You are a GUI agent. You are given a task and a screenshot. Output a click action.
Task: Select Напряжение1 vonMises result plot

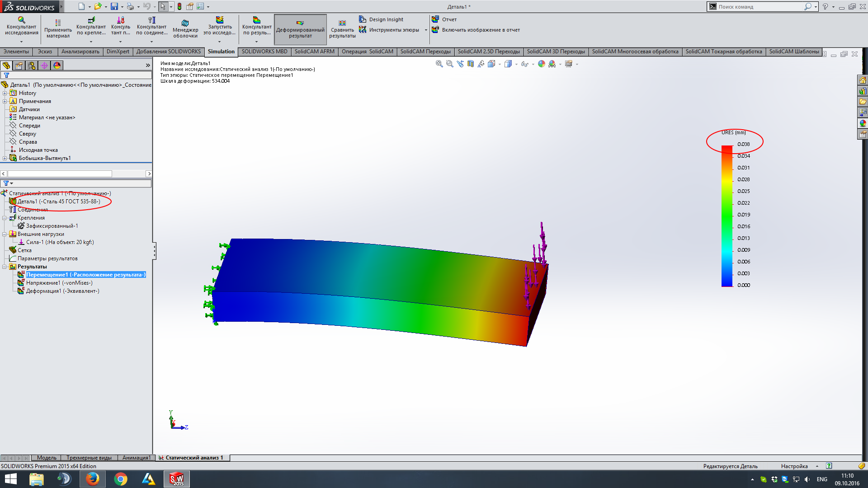click(59, 283)
